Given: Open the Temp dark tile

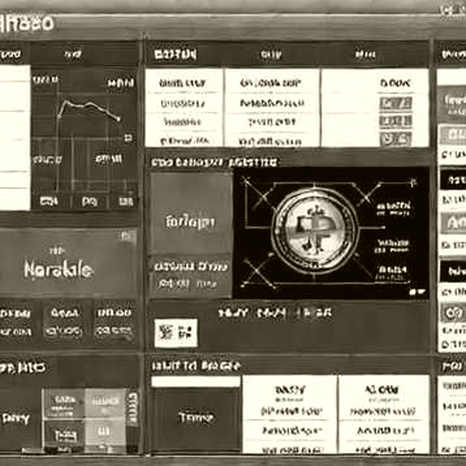Looking at the screenshot, I should pyautogui.click(x=196, y=418).
